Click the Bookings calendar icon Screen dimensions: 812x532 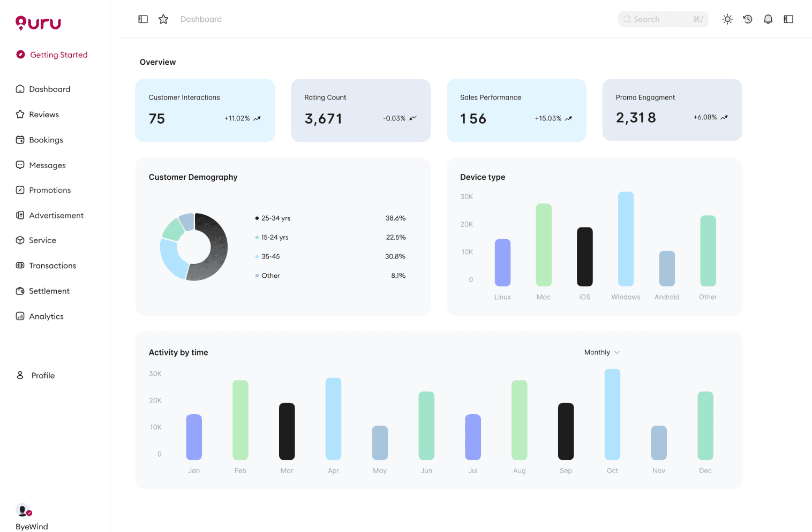(20, 140)
